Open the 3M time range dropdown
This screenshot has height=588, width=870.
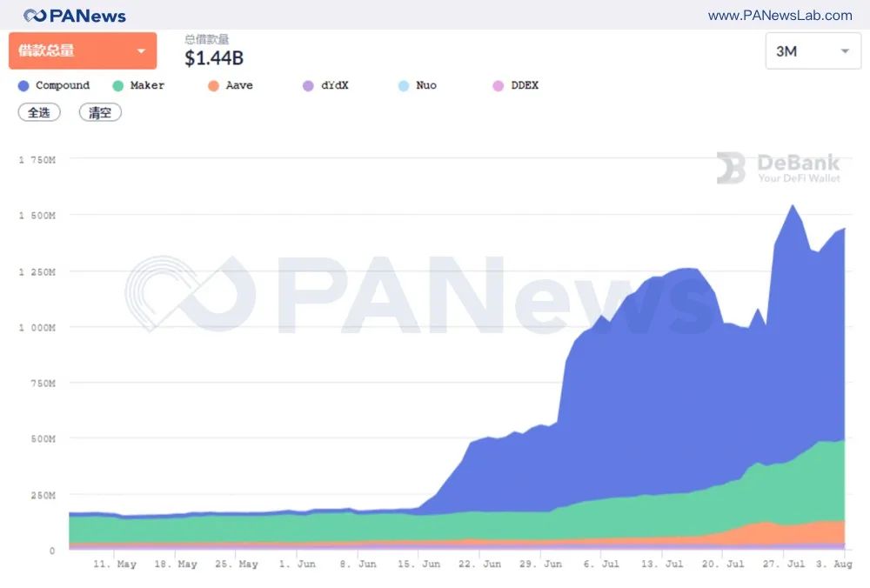813,51
